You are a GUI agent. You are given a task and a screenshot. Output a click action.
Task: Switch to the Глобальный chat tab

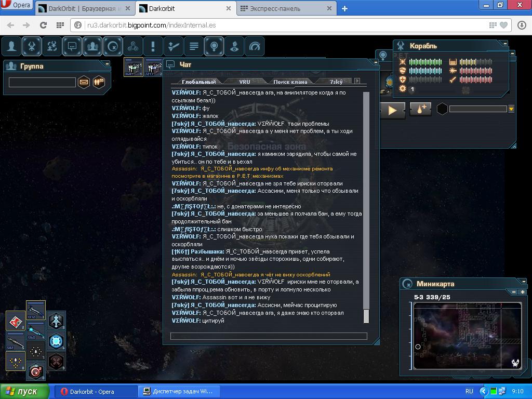coord(199,82)
